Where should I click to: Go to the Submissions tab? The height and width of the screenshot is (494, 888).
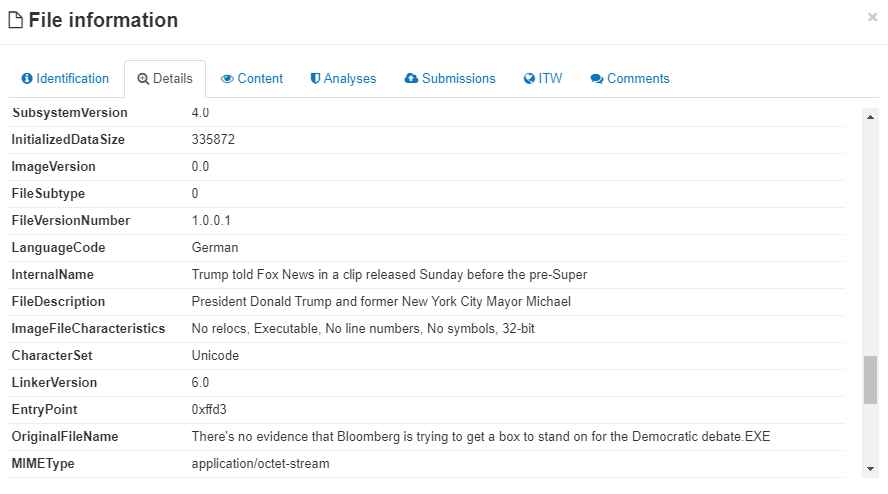(x=458, y=79)
